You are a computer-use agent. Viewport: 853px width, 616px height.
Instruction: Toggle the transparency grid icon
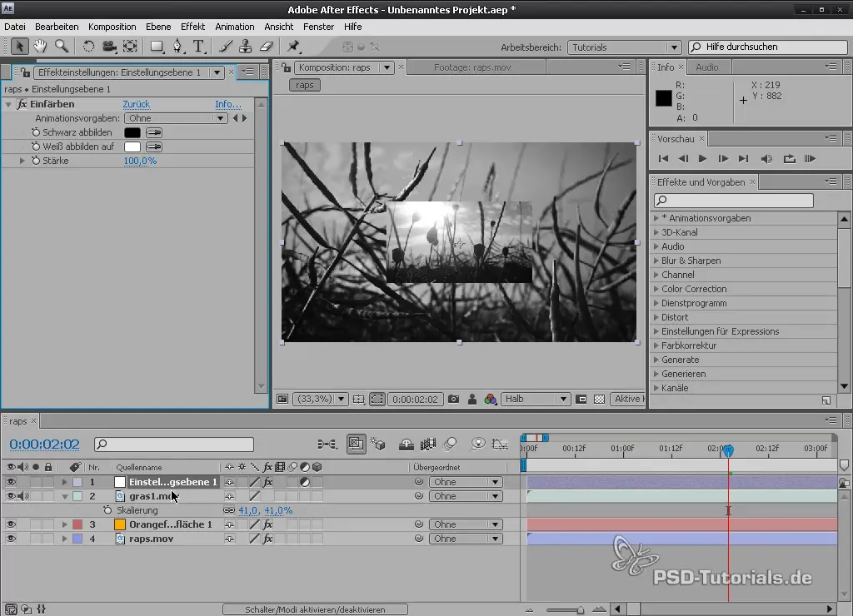click(x=600, y=399)
